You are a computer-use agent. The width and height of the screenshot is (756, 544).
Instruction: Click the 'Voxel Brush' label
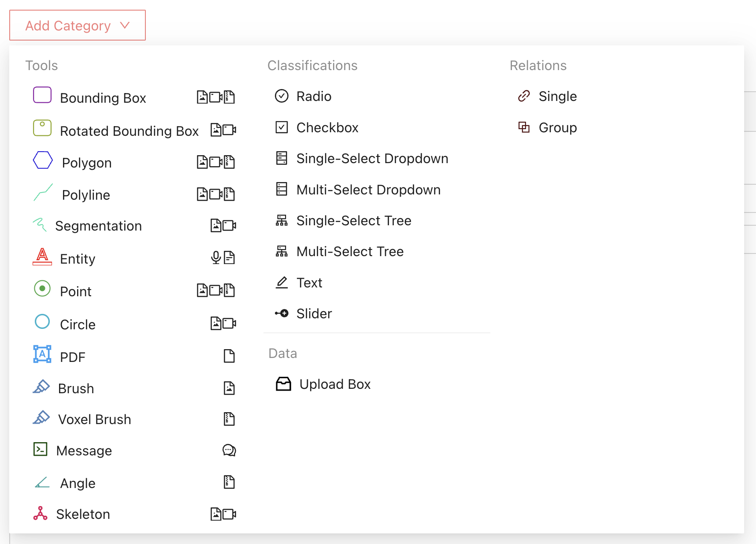point(95,419)
